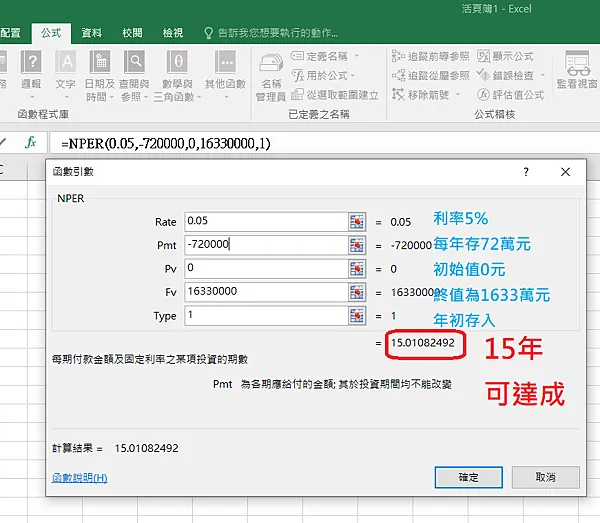Expand the 日期及時間 dropdown arrow

[x=112, y=97]
